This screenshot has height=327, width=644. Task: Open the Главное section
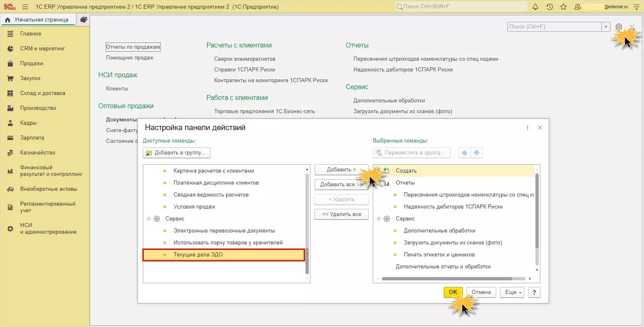pyautogui.click(x=31, y=34)
